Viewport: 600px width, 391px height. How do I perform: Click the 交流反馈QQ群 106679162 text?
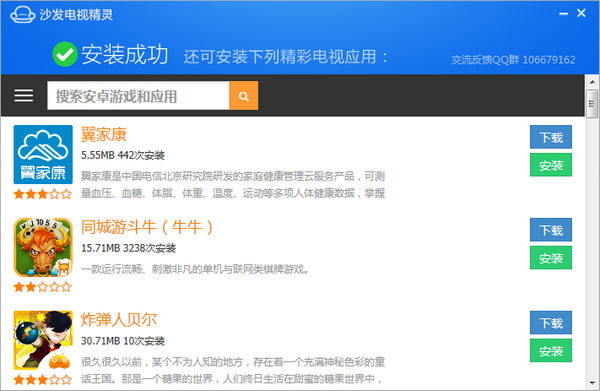tap(513, 60)
